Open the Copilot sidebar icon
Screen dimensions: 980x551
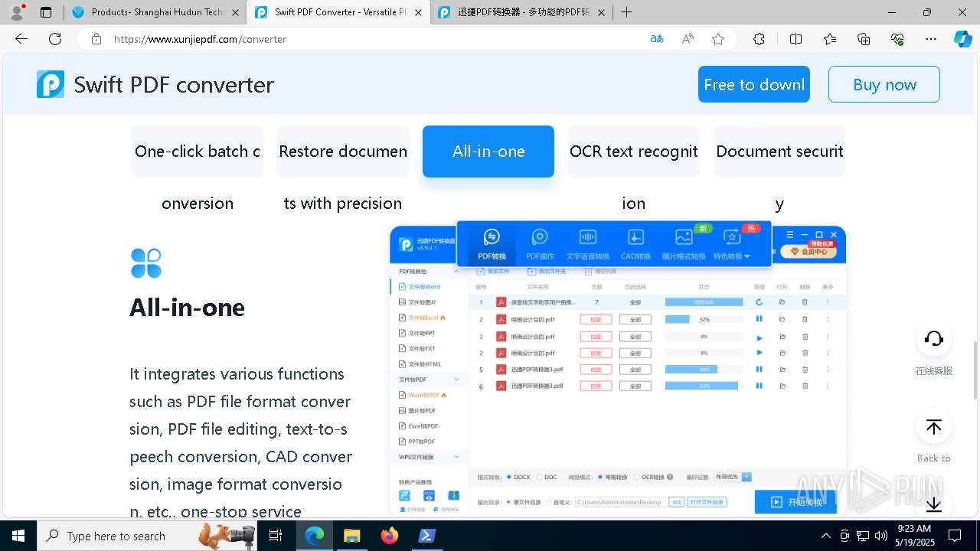pos(962,39)
